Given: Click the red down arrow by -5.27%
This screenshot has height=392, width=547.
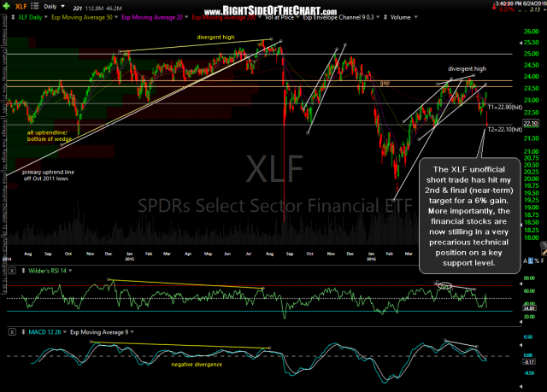Looking at the screenshot, I should (x=494, y=7).
